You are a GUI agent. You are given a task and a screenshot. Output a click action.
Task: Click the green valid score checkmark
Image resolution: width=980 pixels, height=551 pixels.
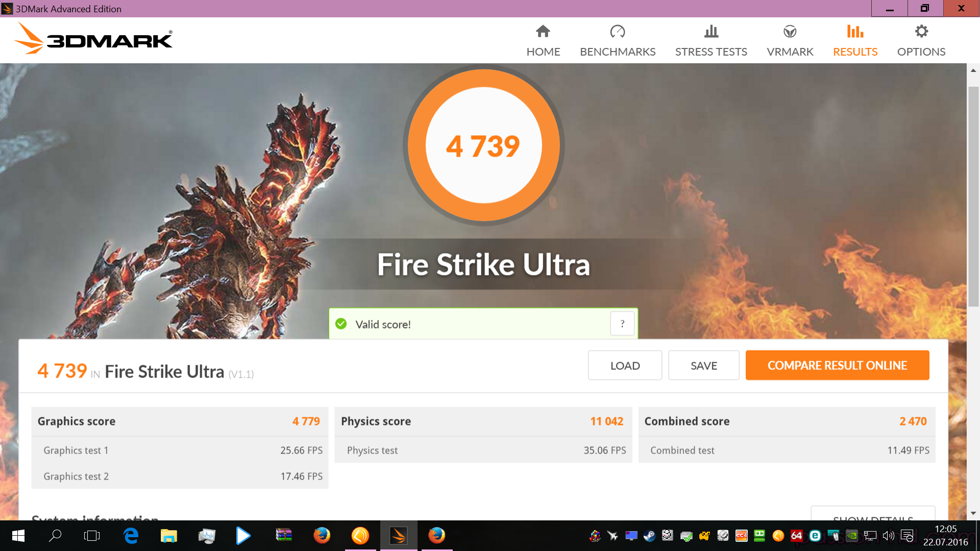341,324
